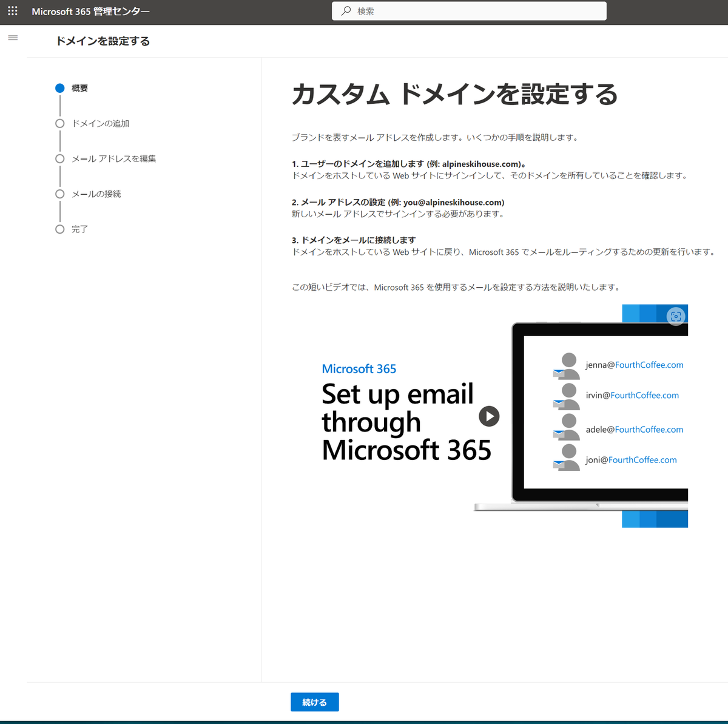Click the カスタム ドメインを設定する heading

click(x=454, y=94)
